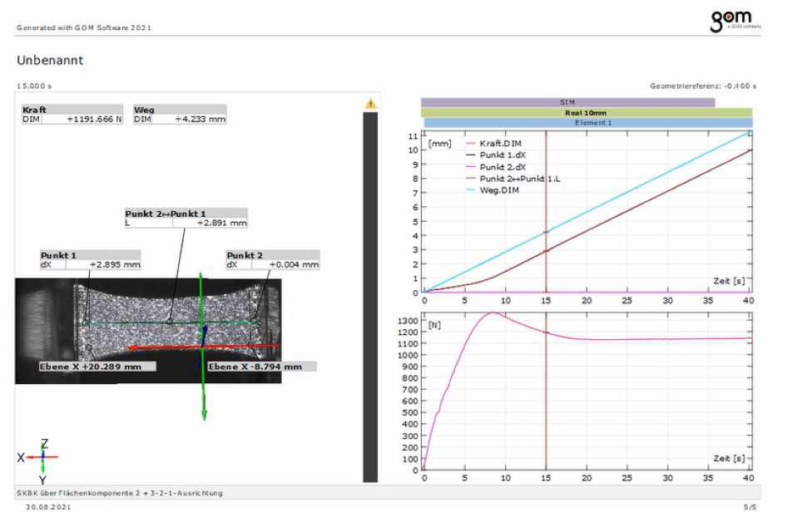This screenshot has width=792, height=532.
Task: Click the pink Kraft.DIM legend line symbol
Action: [470, 143]
